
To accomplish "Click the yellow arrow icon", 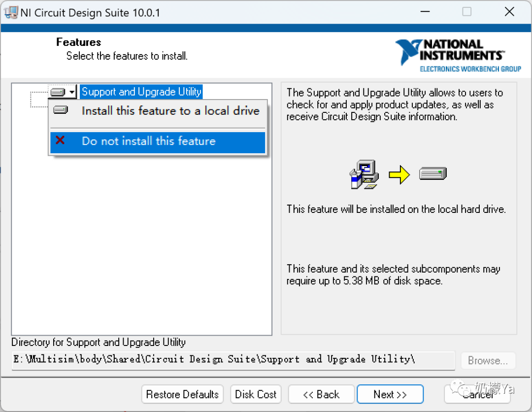I will click(x=399, y=175).
